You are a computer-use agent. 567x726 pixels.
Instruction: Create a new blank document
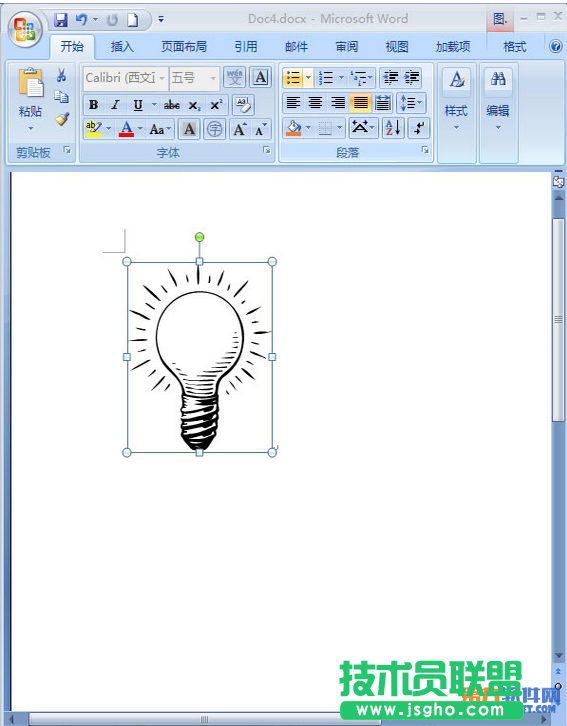(x=133, y=19)
